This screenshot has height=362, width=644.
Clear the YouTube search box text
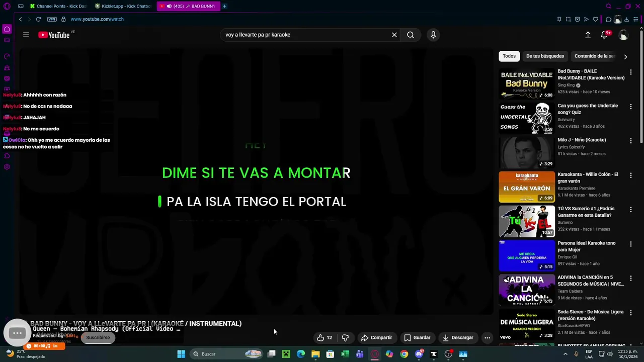(x=394, y=35)
